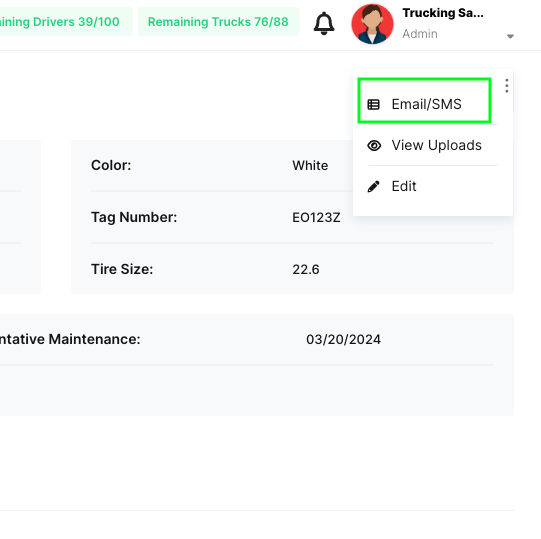
Task: Click the admin user avatar
Action: click(372, 24)
